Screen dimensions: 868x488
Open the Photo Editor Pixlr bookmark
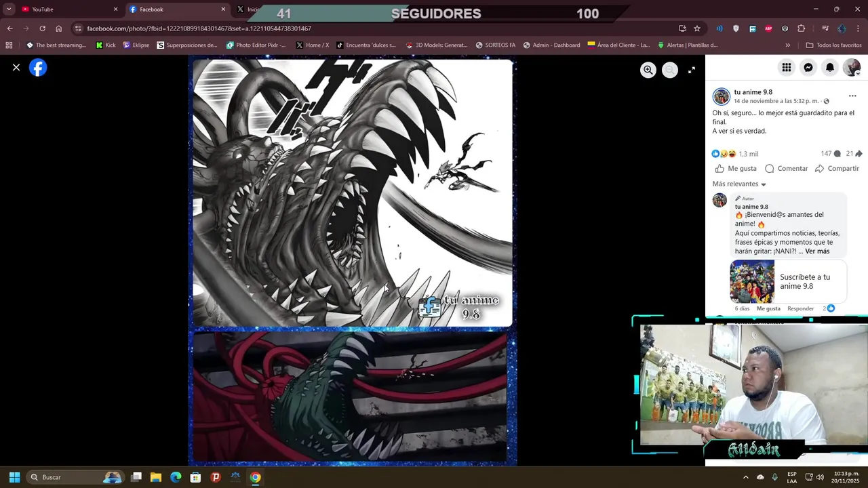256,45
